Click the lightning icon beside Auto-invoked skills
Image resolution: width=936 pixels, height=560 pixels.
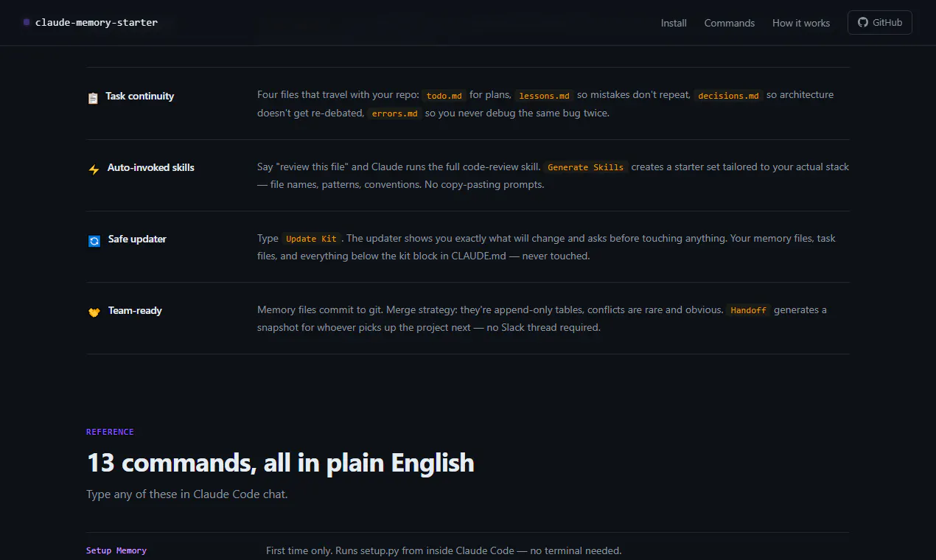coord(94,169)
